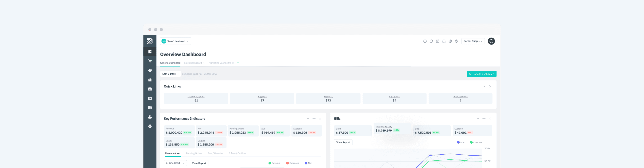Screen dimensions: 644x168
Task: Collapse the Bills widget
Action: click(x=478, y=118)
